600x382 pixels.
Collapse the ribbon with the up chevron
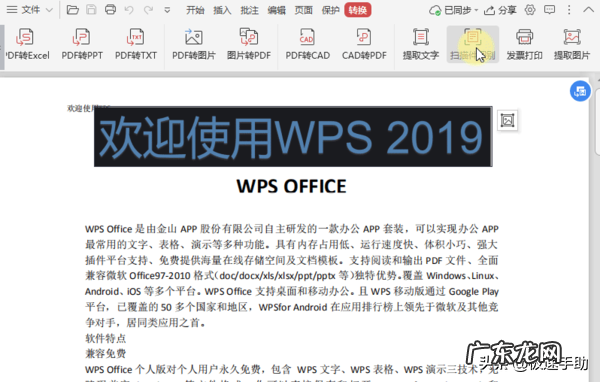point(589,10)
